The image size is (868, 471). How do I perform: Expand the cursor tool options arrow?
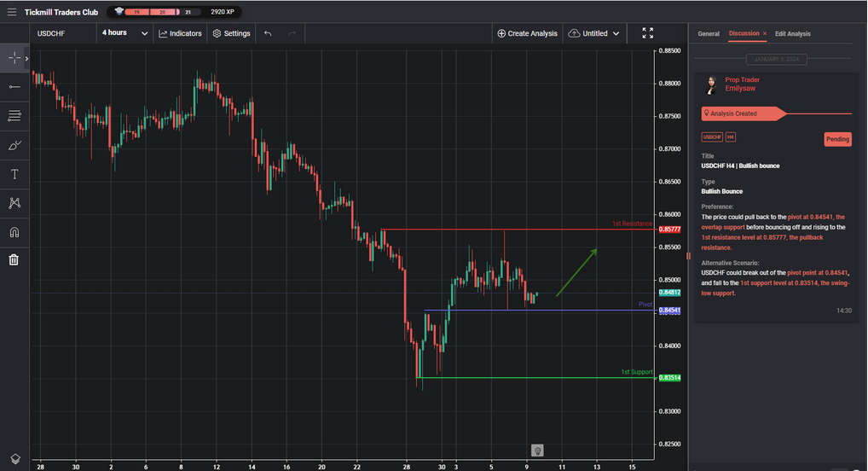click(26, 58)
